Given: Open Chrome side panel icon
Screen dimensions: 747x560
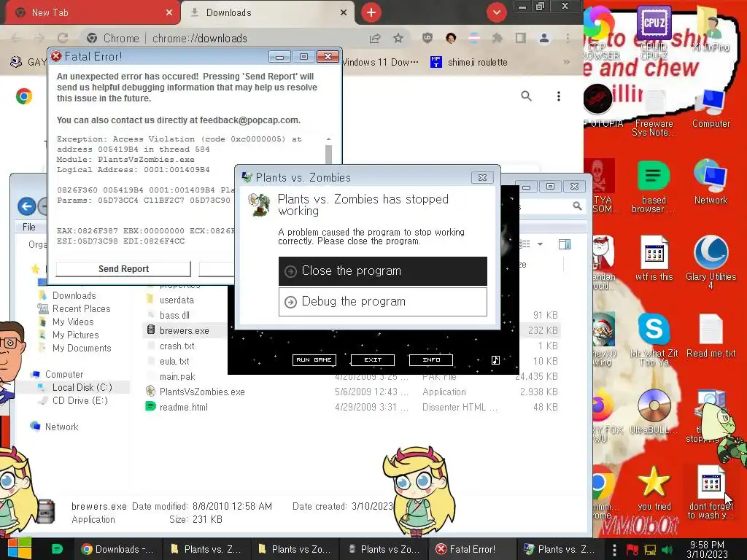Looking at the screenshot, I should click(x=520, y=38).
